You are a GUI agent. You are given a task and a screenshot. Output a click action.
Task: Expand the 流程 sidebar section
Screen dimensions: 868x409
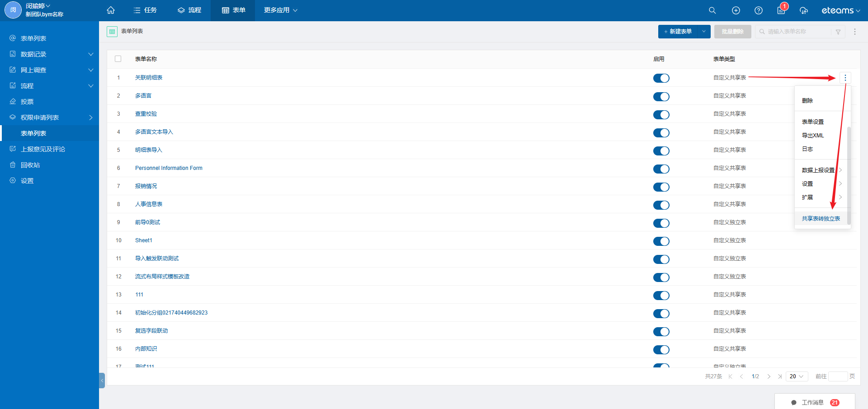pos(91,86)
